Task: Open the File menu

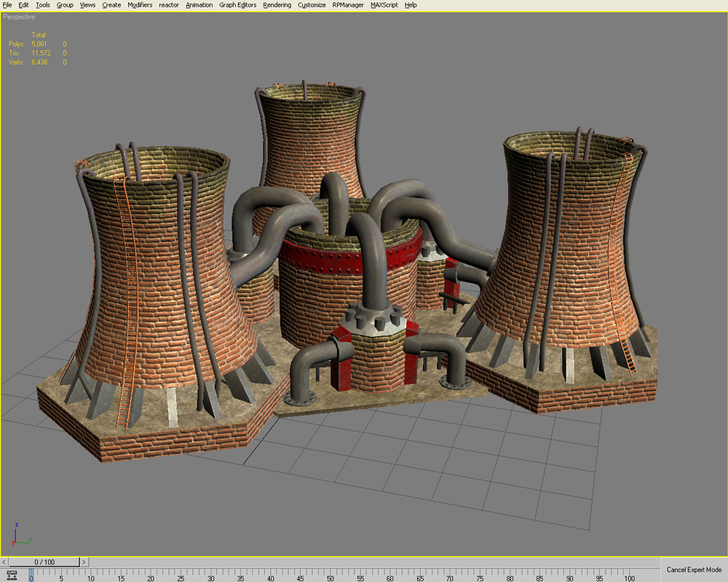Action: coord(7,5)
